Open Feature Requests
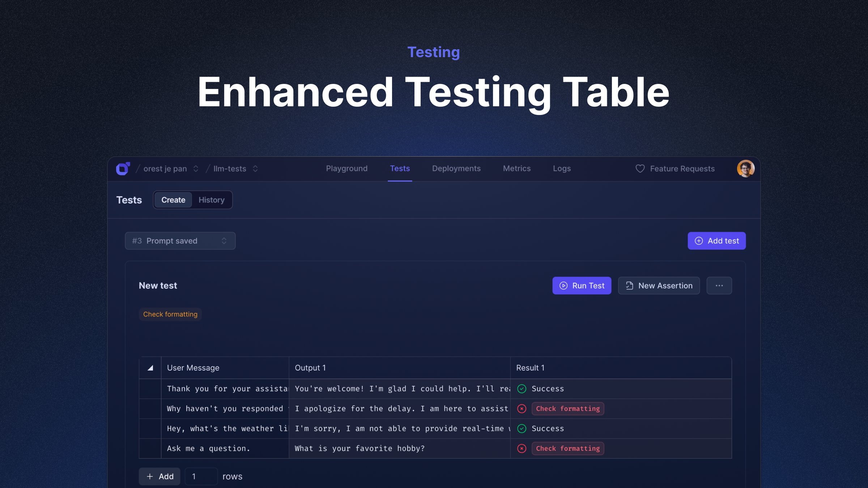Screen dimensions: 868x488 682,168
